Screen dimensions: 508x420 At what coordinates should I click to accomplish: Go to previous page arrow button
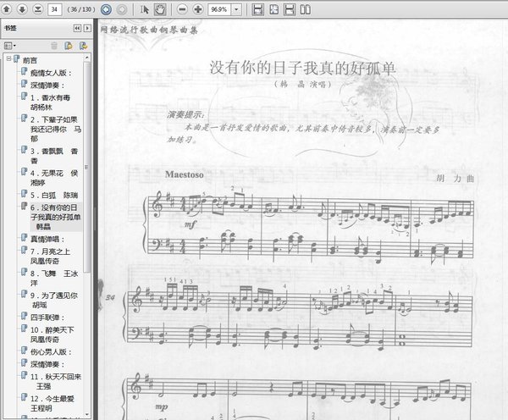click(7, 9)
